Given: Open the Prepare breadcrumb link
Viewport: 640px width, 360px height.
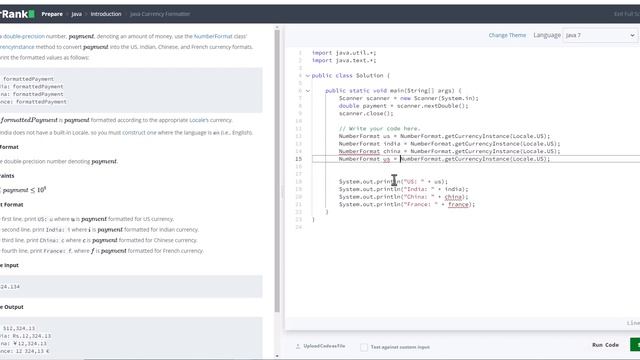Looking at the screenshot, I should pyautogui.click(x=52, y=14).
